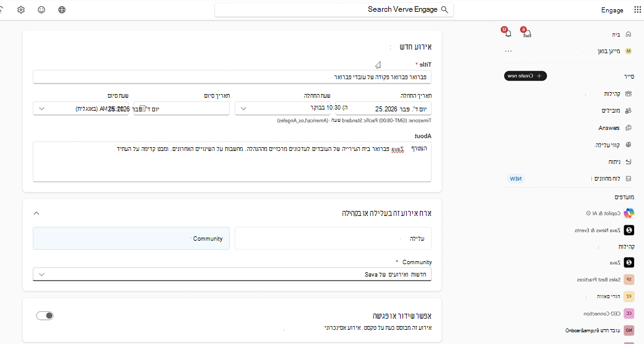Click the מועדפים favorites heading
Viewport: 644px width, 344px height.
624,197
